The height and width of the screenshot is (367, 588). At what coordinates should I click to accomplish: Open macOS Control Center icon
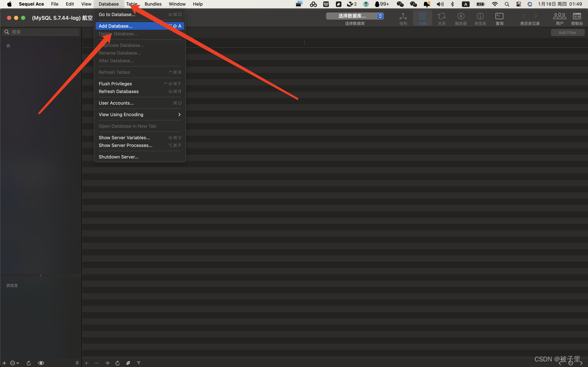[x=519, y=4]
